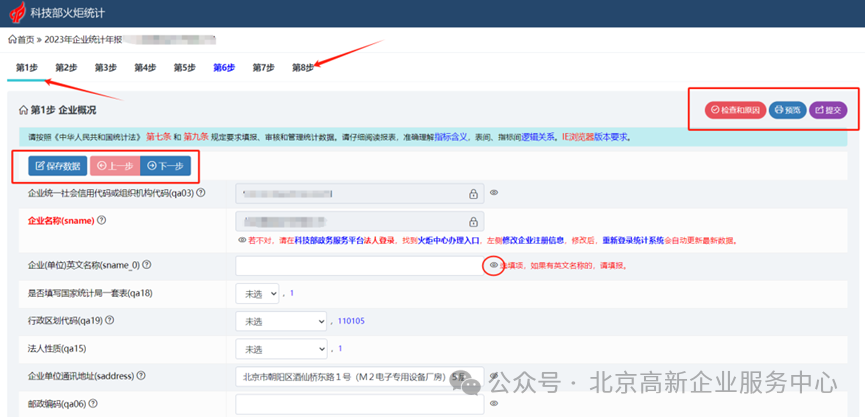Open the 指标含义 link
The image size is (865, 417).
coord(451,137)
